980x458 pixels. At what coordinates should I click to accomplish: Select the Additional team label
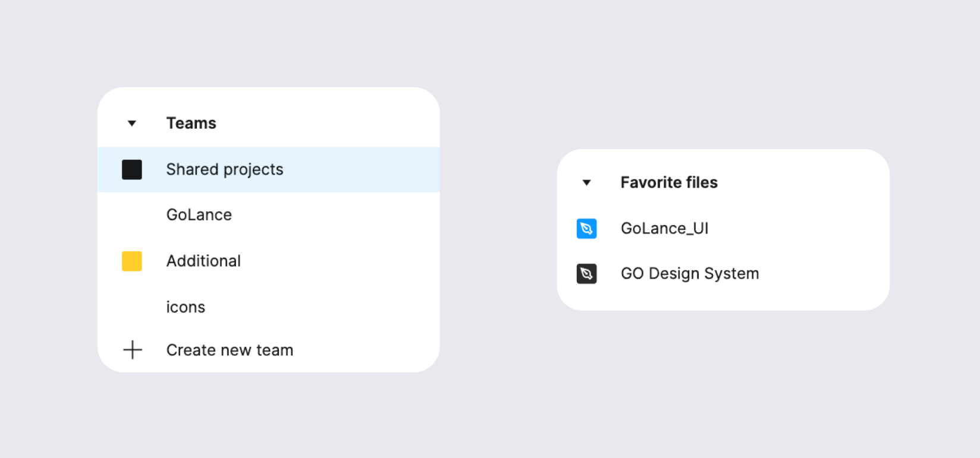(x=203, y=261)
